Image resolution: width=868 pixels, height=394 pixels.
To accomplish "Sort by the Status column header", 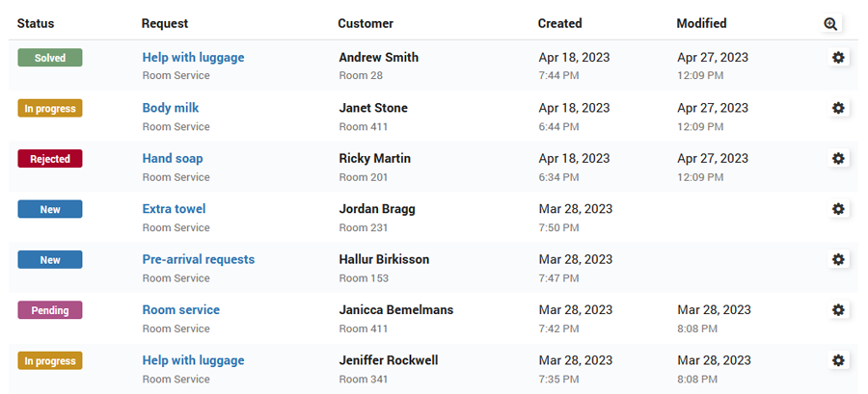I will 36,23.
